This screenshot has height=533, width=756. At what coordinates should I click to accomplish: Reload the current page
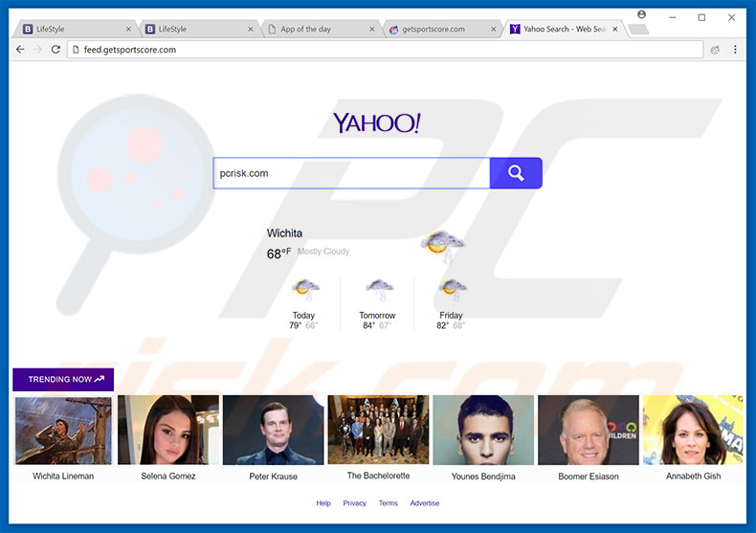56,49
